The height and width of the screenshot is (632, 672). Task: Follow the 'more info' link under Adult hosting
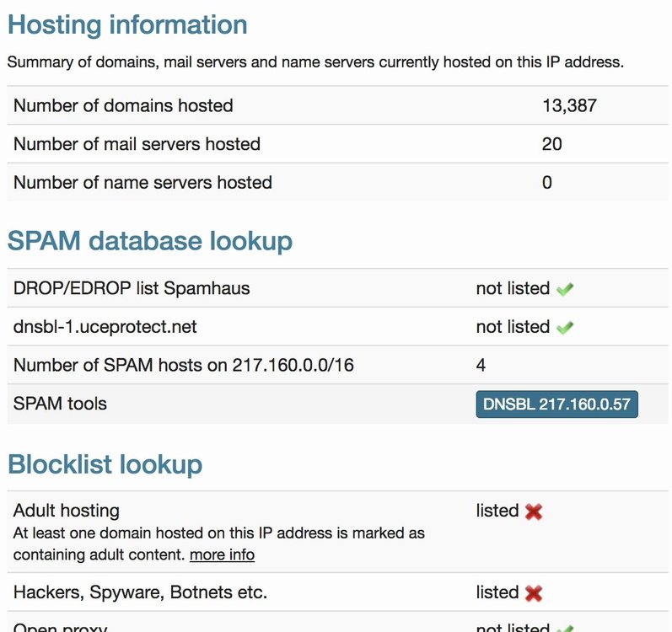tap(222, 554)
